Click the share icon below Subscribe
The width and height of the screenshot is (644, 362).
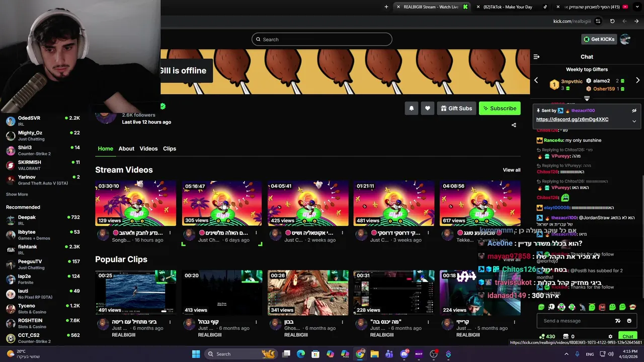pos(514,125)
